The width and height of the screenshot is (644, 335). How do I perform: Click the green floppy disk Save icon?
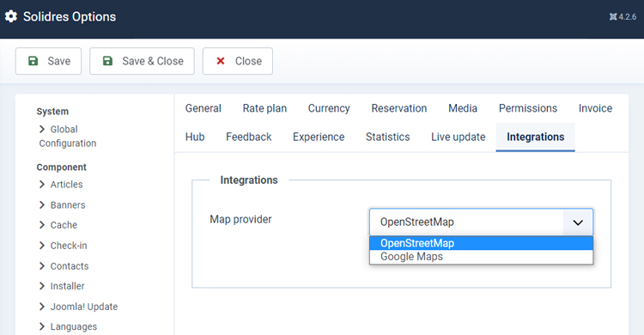[33, 61]
